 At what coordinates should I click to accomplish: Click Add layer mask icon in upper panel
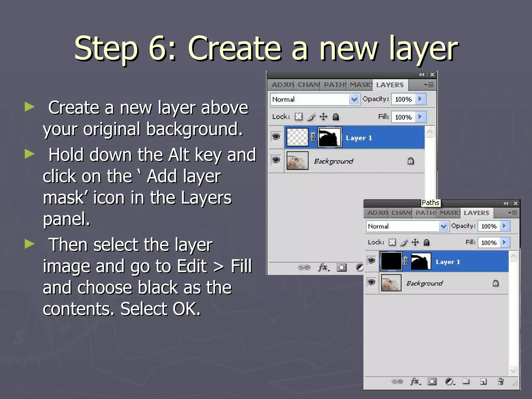(x=342, y=267)
